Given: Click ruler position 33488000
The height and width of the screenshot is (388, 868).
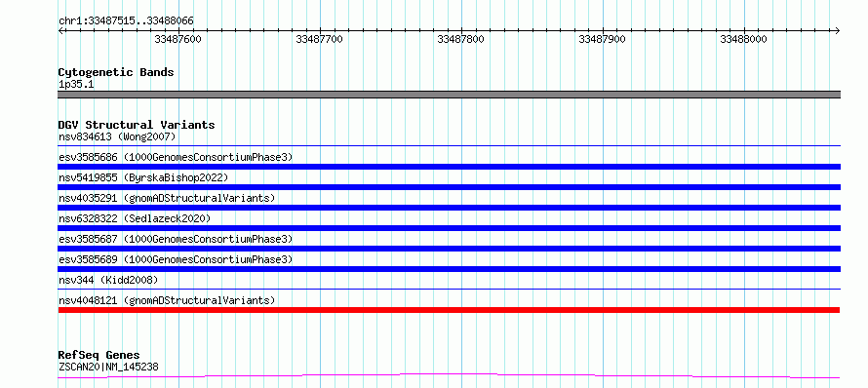Looking at the screenshot, I should pyautogui.click(x=743, y=39).
